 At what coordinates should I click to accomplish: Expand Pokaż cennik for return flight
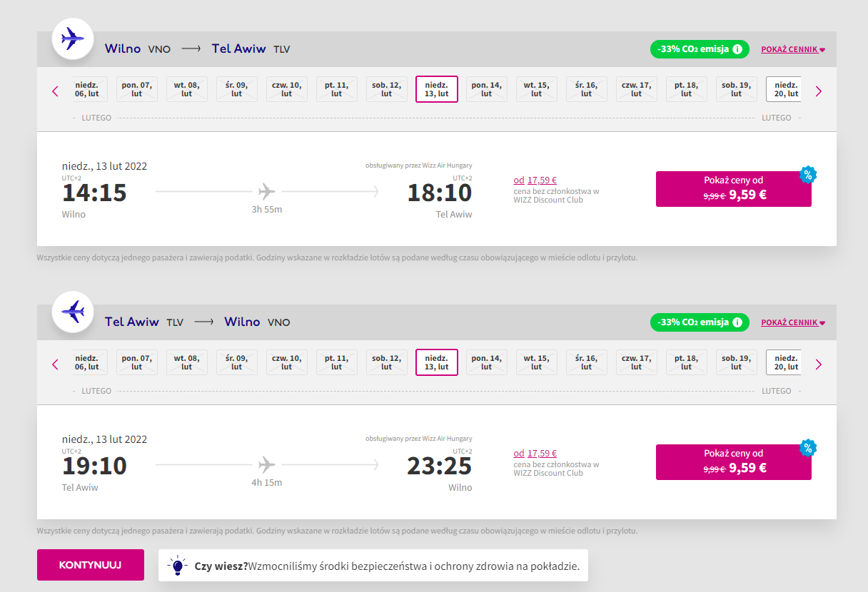pyautogui.click(x=793, y=323)
